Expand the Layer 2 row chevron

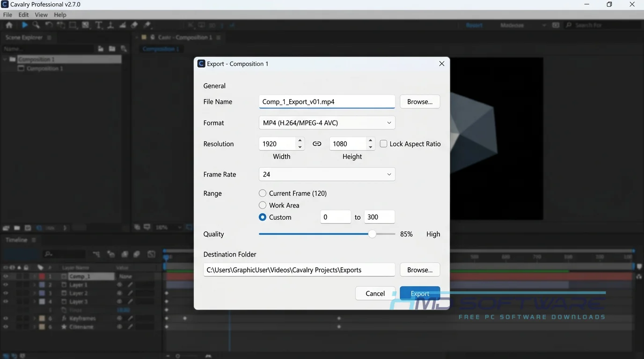point(34,293)
